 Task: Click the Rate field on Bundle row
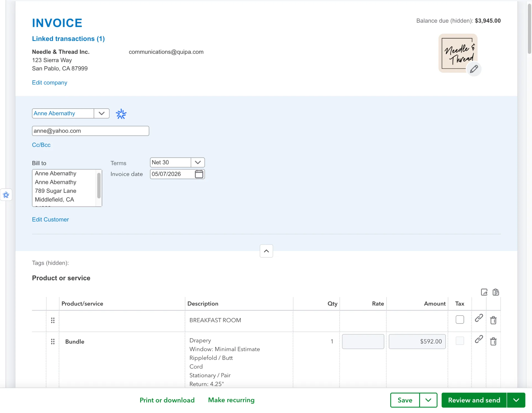pyautogui.click(x=363, y=342)
